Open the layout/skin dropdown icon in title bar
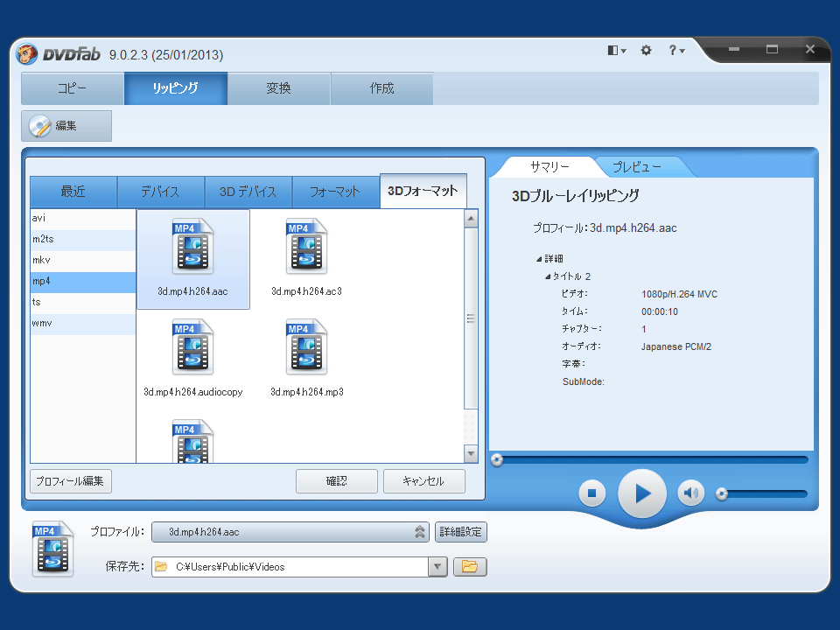Viewport: 840px width, 630px height. point(617,51)
